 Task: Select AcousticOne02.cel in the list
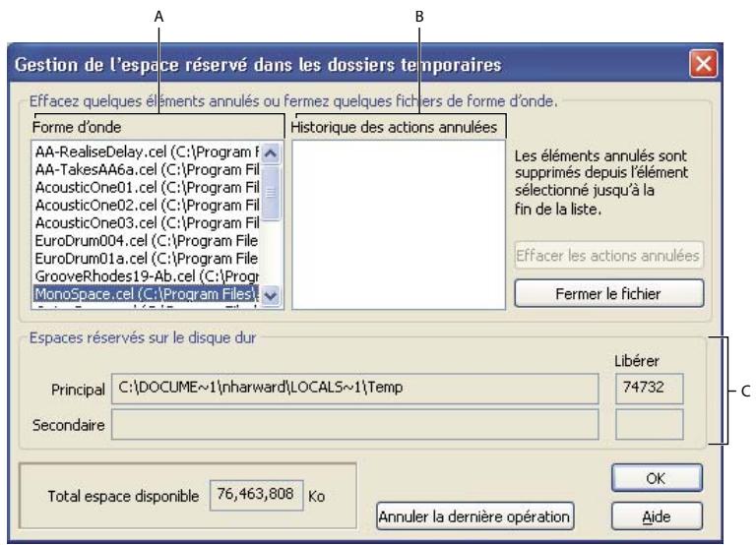pyautogui.click(x=147, y=206)
